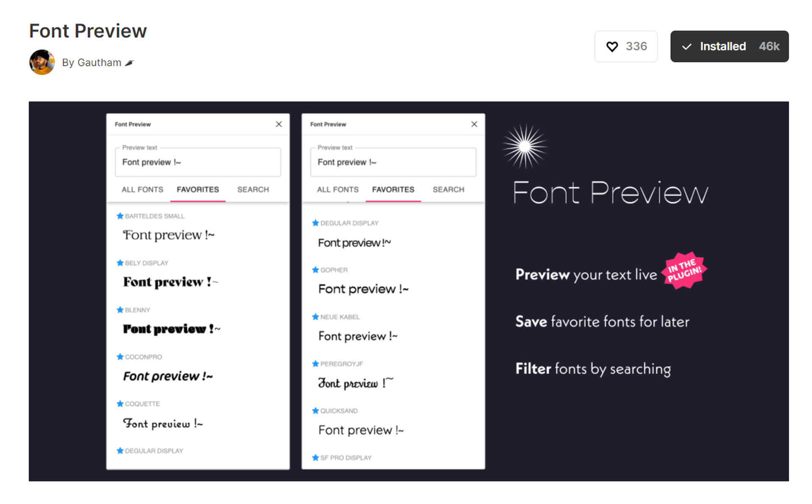
Task: Unfavorite the QUICKSAND font
Action: point(315,410)
